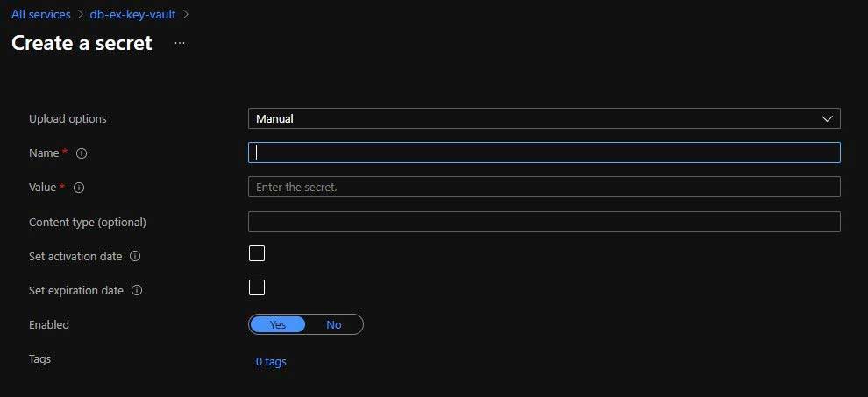The width and height of the screenshot is (868, 397).
Task: Show info for Set activation date
Action: tap(135, 257)
